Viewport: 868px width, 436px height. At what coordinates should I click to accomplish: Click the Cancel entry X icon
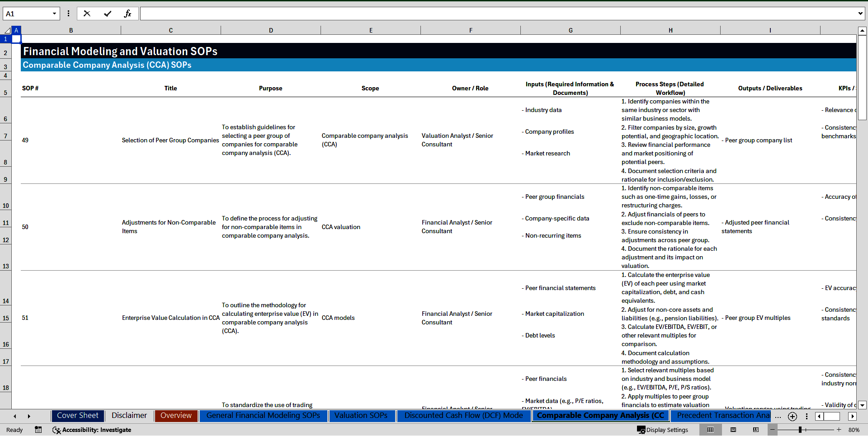click(87, 14)
